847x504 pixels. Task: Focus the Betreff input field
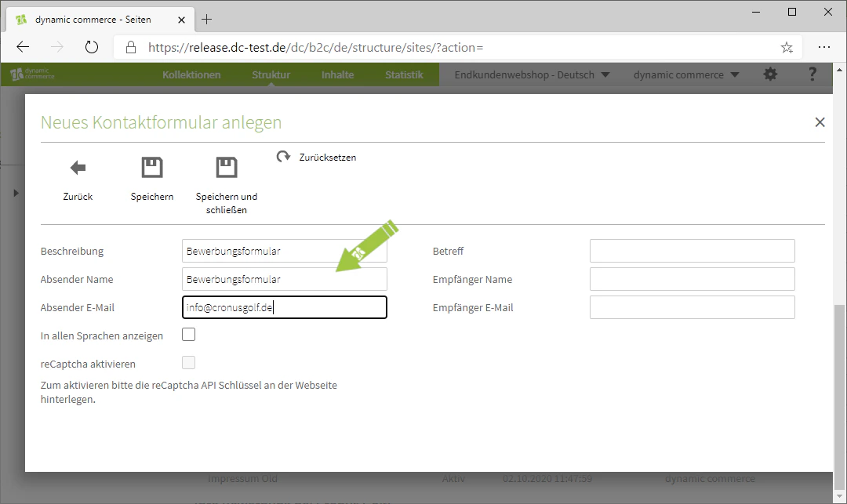pos(692,251)
